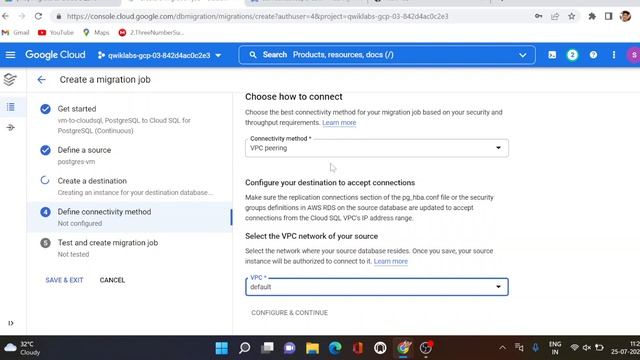Select the Create a destination step
640x360 pixels.
(129, 186)
